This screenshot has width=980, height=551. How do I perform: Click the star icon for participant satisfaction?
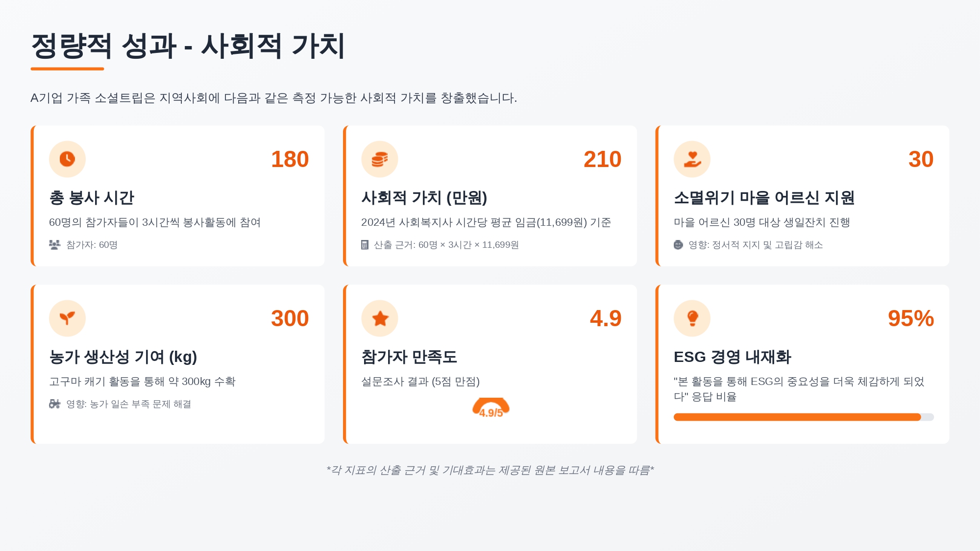click(380, 318)
